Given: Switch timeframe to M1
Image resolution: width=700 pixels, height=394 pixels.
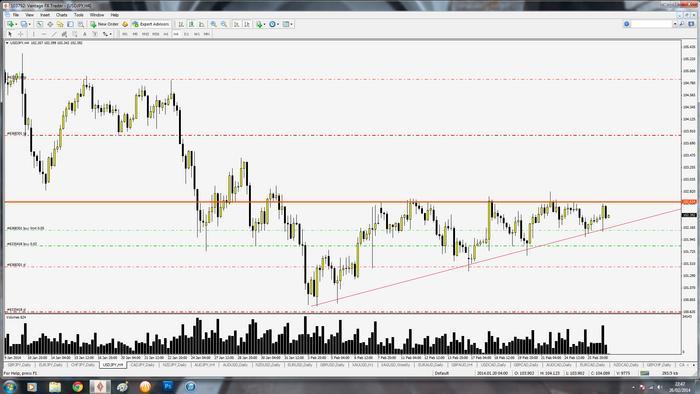Looking at the screenshot, I should click(125, 34).
